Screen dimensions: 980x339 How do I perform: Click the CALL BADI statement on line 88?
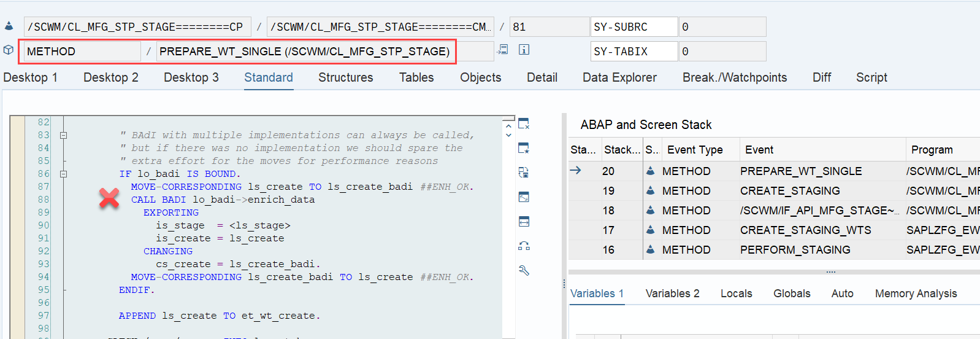point(223,200)
